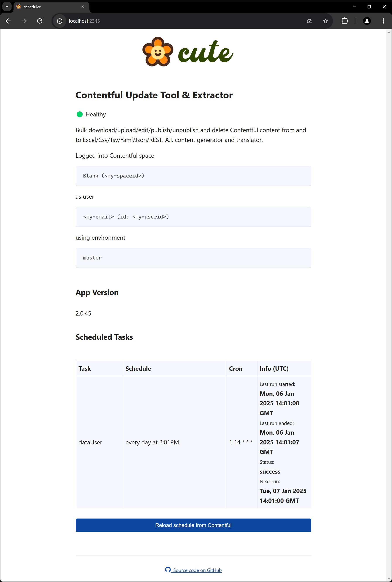Open the Chrome three-dot menu
Image resolution: width=392 pixels, height=582 pixels.
click(383, 21)
